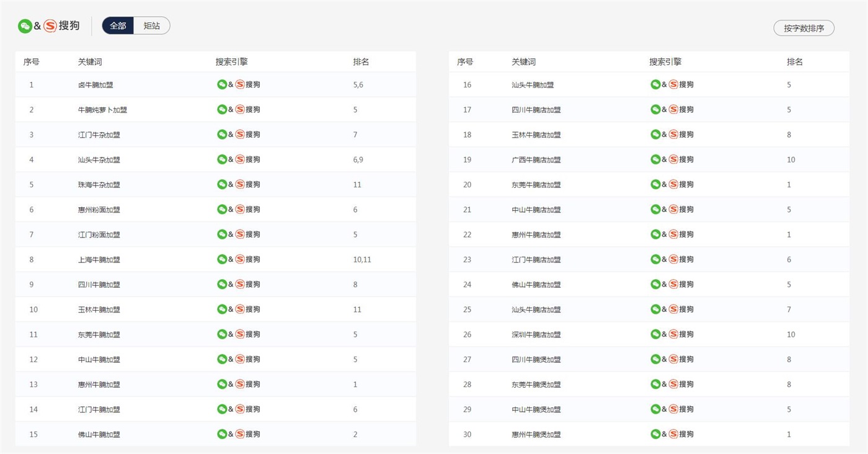The width and height of the screenshot is (868, 454).
Task: Click the WeChat icon for 深圳牛腩店加盟
Action: click(655, 334)
